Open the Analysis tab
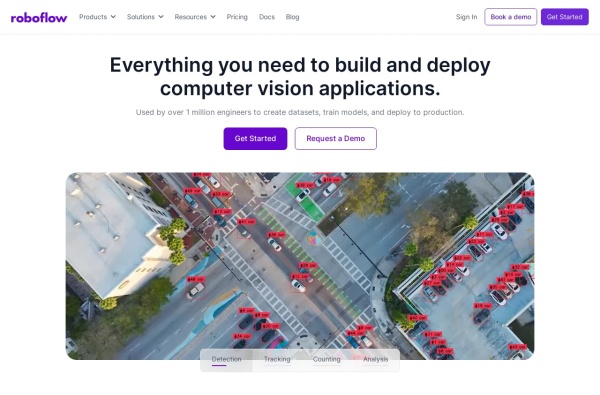 (x=375, y=360)
